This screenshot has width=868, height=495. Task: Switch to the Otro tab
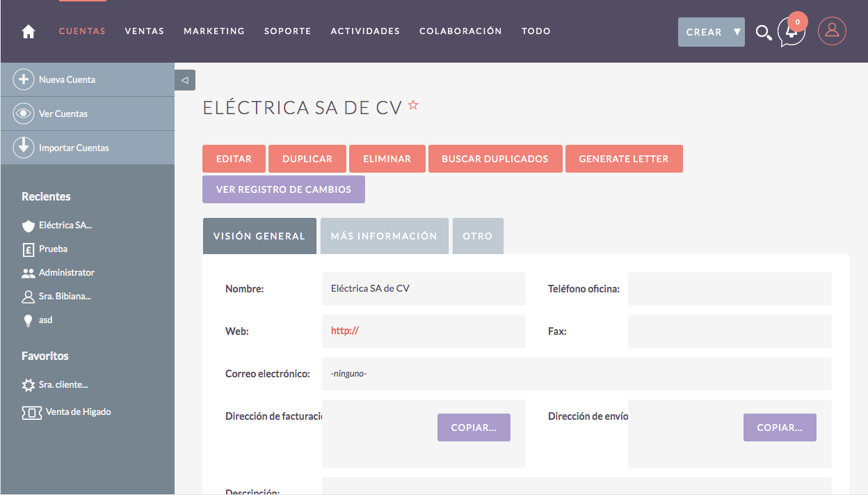point(477,236)
